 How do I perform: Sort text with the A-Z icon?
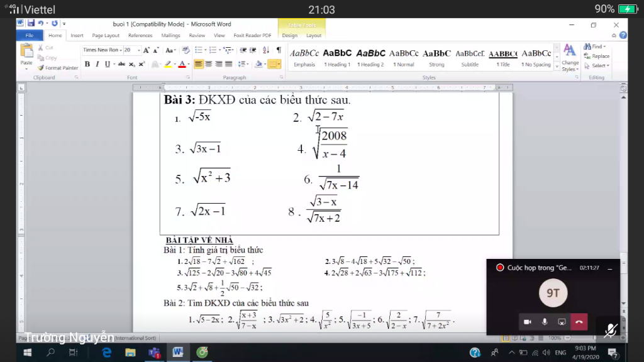point(266,50)
